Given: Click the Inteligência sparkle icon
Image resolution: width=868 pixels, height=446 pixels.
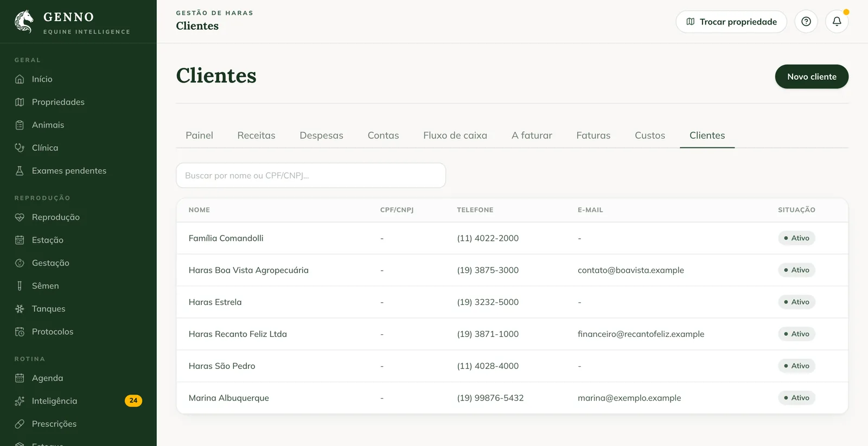Looking at the screenshot, I should pyautogui.click(x=20, y=401).
